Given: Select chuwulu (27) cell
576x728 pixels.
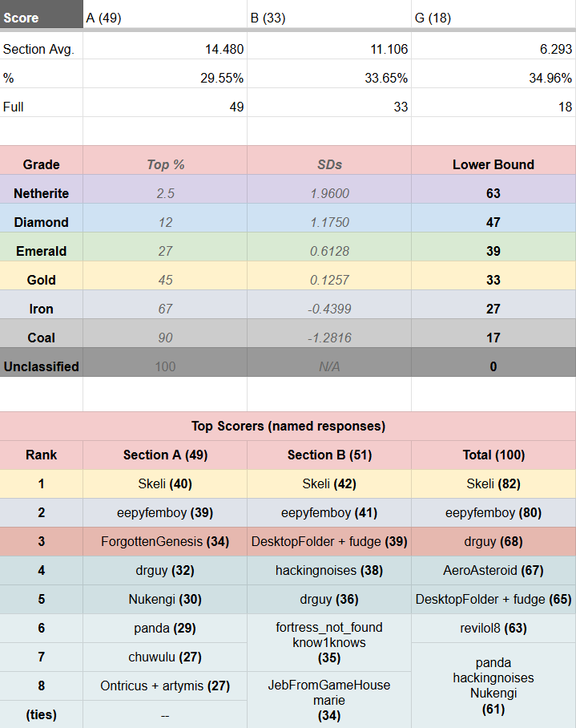Looking at the screenshot, I should 165,657.
